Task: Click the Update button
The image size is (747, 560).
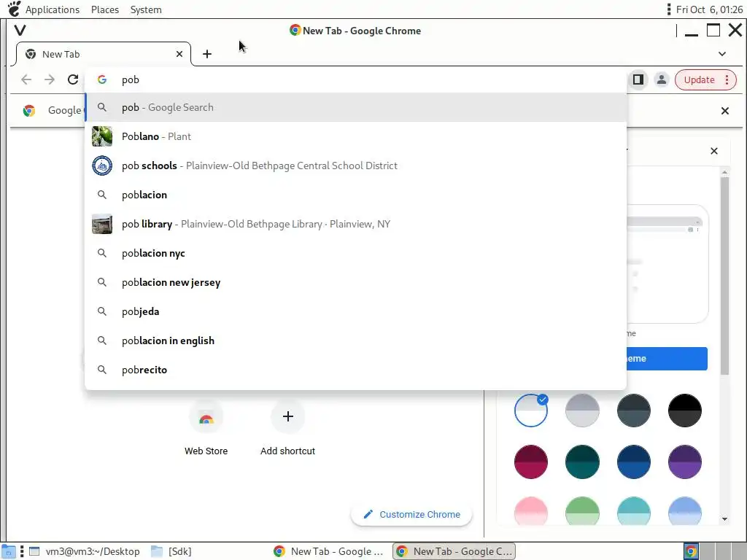Action: click(x=699, y=79)
